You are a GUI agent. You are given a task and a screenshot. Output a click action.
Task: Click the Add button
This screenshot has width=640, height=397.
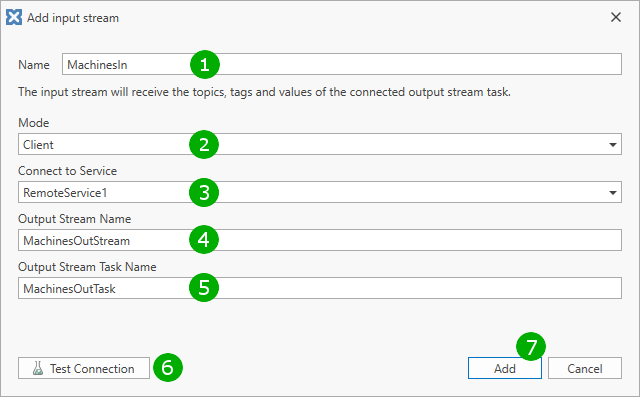click(x=504, y=368)
